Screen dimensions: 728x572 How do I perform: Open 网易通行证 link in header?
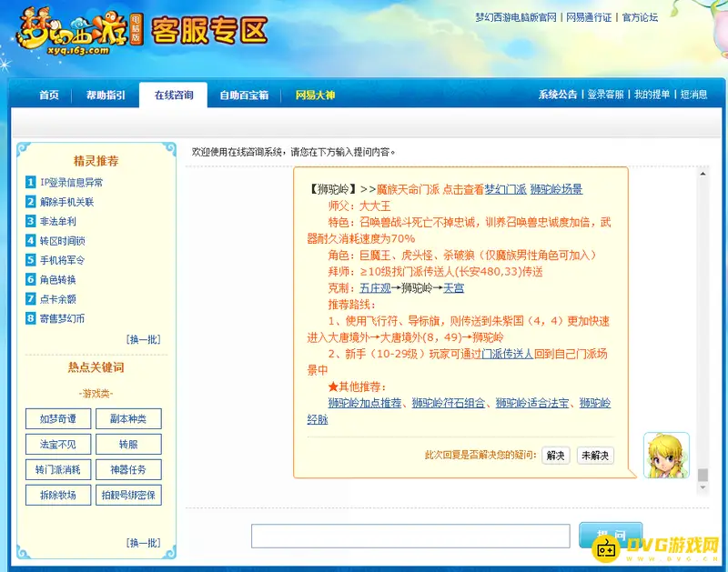click(x=589, y=17)
